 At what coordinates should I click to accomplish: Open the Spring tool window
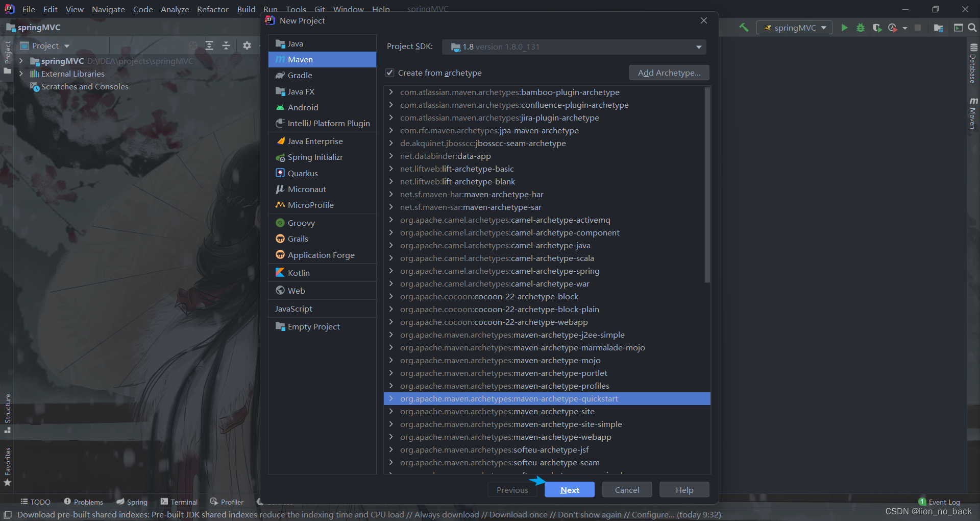(132, 502)
